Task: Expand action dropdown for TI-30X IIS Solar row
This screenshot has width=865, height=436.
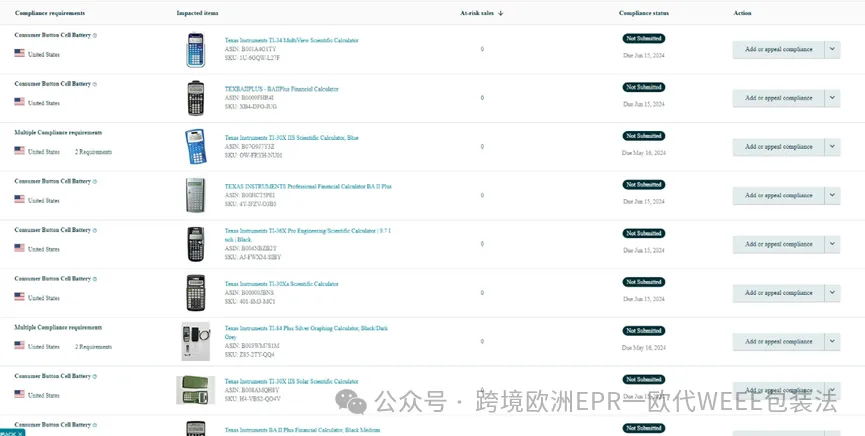Action: (832, 390)
